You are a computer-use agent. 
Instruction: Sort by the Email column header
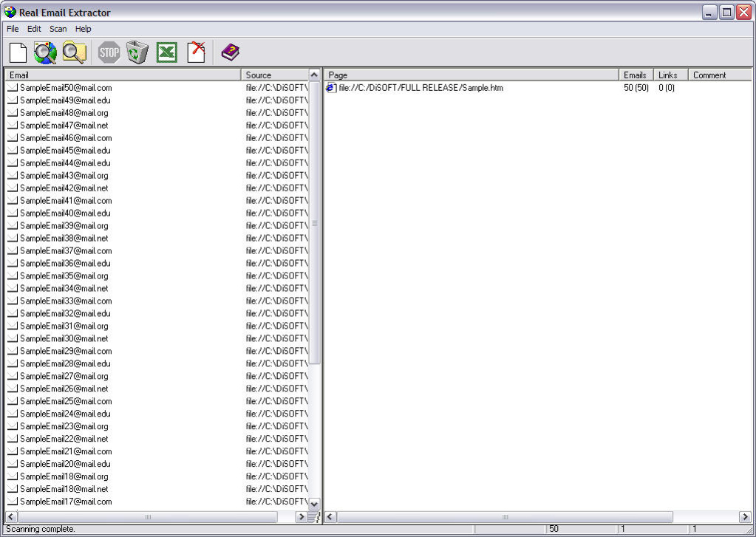coord(123,75)
